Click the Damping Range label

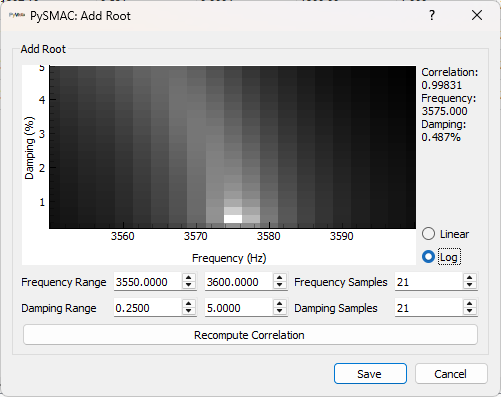[59, 308]
